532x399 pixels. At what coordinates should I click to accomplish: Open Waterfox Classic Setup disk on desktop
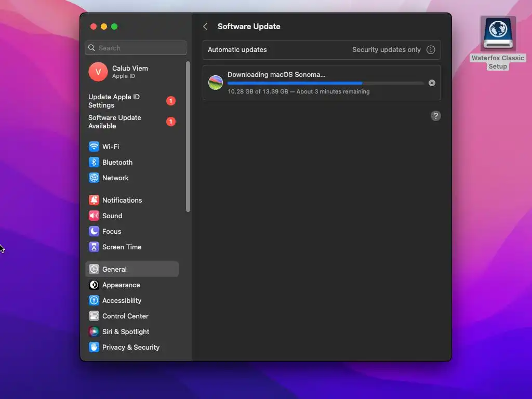(498, 43)
